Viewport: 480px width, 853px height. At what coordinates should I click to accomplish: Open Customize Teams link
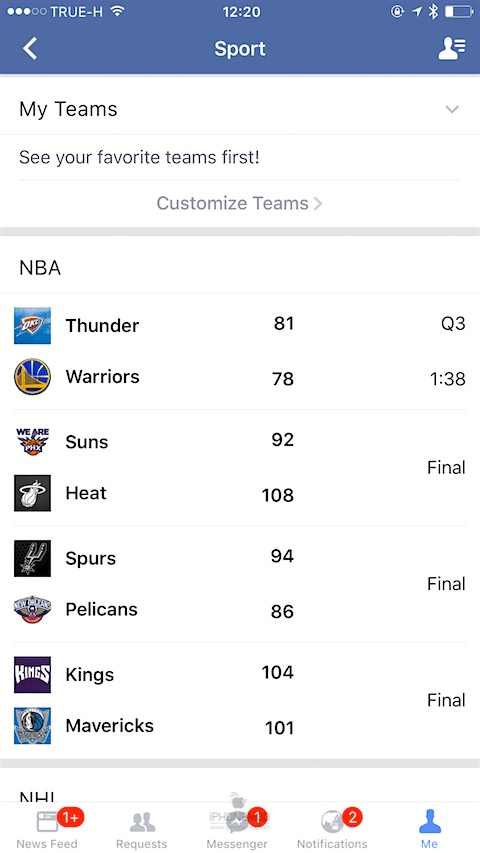[x=239, y=203]
